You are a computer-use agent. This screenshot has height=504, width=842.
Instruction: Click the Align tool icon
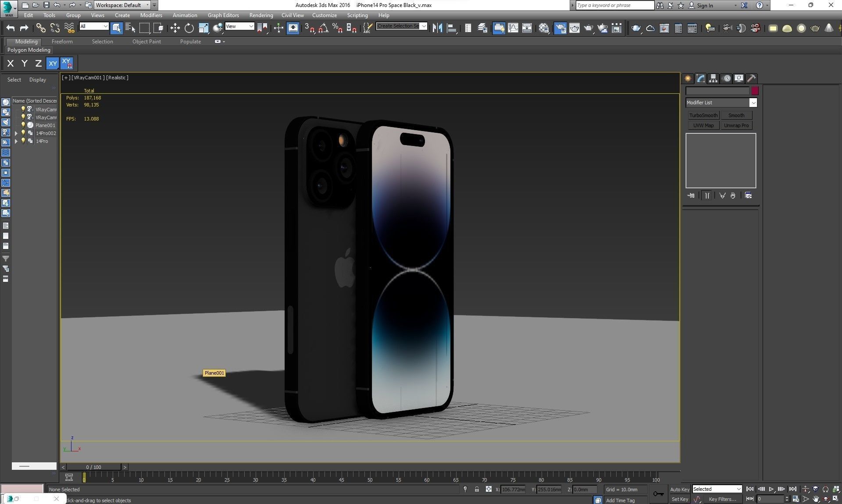point(451,28)
